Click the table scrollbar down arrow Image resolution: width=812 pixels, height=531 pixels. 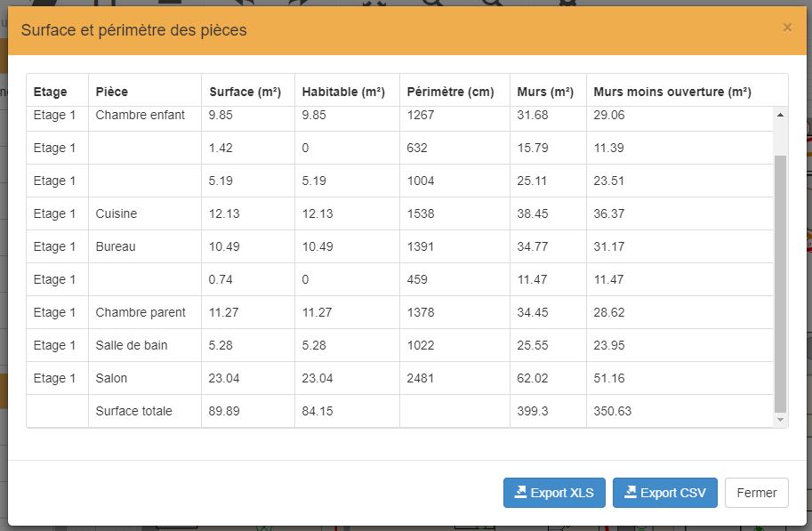[x=781, y=419]
